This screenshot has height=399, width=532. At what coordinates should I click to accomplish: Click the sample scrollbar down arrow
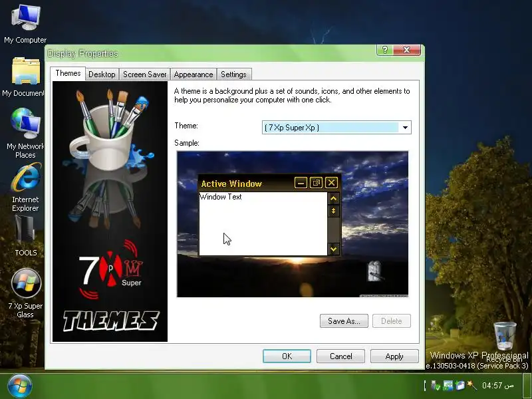pyautogui.click(x=334, y=249)
